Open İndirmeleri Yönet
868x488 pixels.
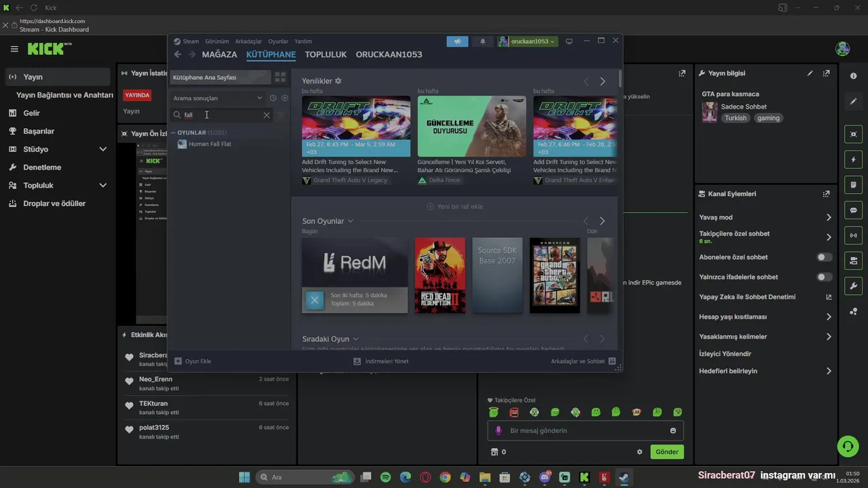(x=381, y=361)
